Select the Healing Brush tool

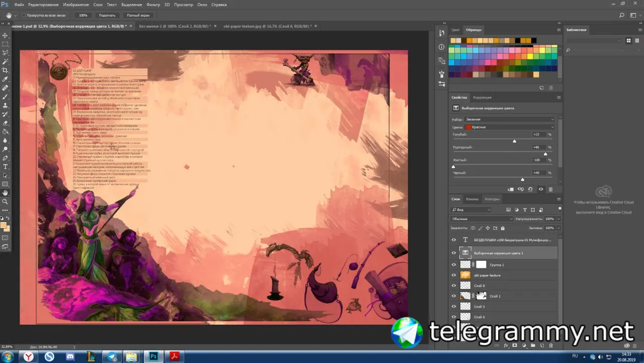point(6,88)
